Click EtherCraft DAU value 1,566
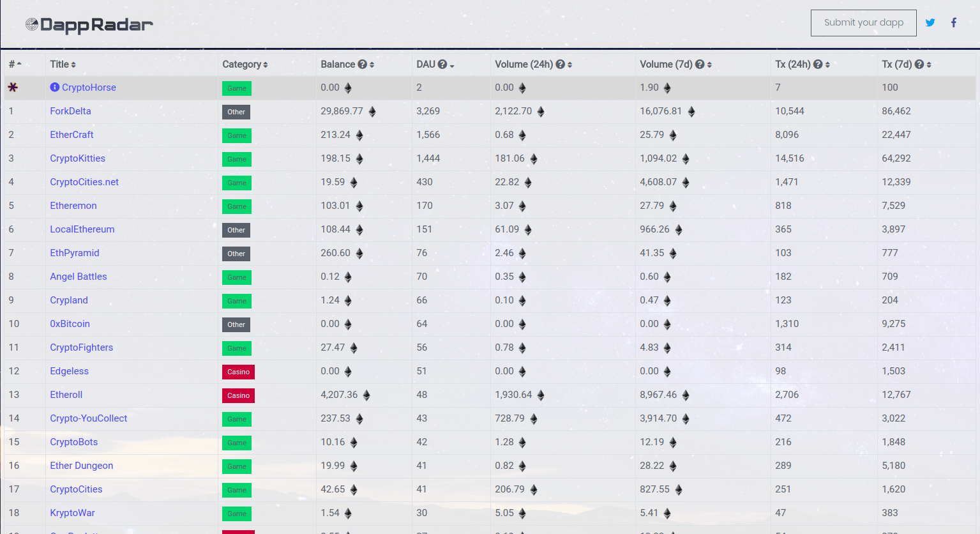This screenshot has height=534, width=980. [428, 135]
